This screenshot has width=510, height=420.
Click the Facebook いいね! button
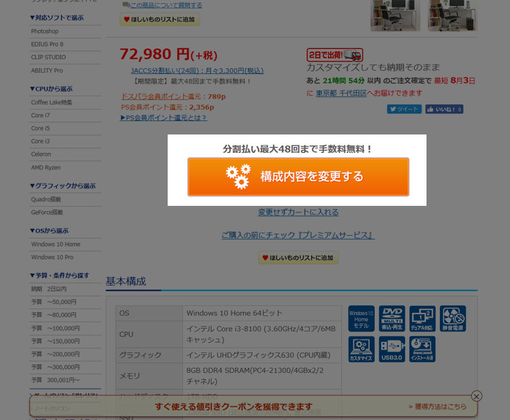[444, 109]
